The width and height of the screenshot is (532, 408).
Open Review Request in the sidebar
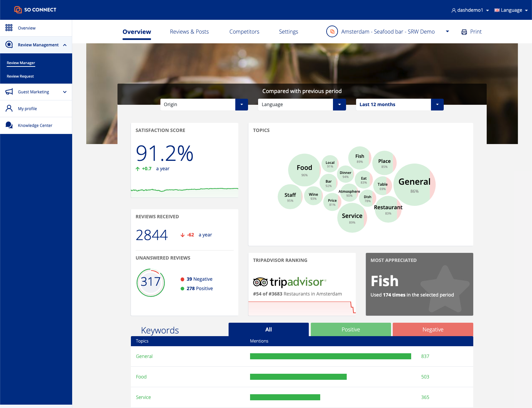click(20, 76)
